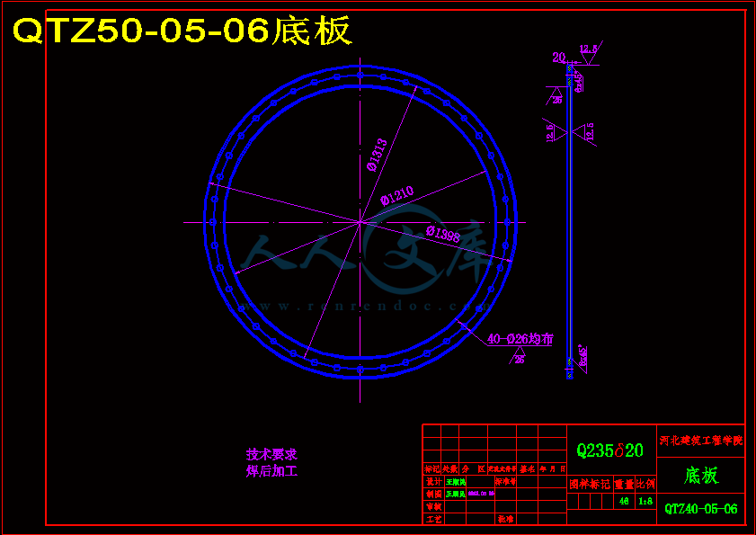Select the "QTZ40-05-06" drawing number

[701, 508]
